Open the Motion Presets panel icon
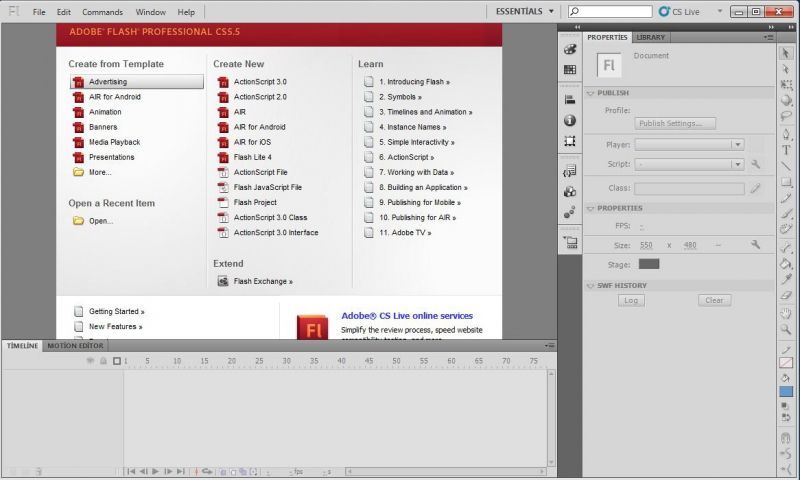The width and height of the screenshot is (800, 480). [570, 212]
